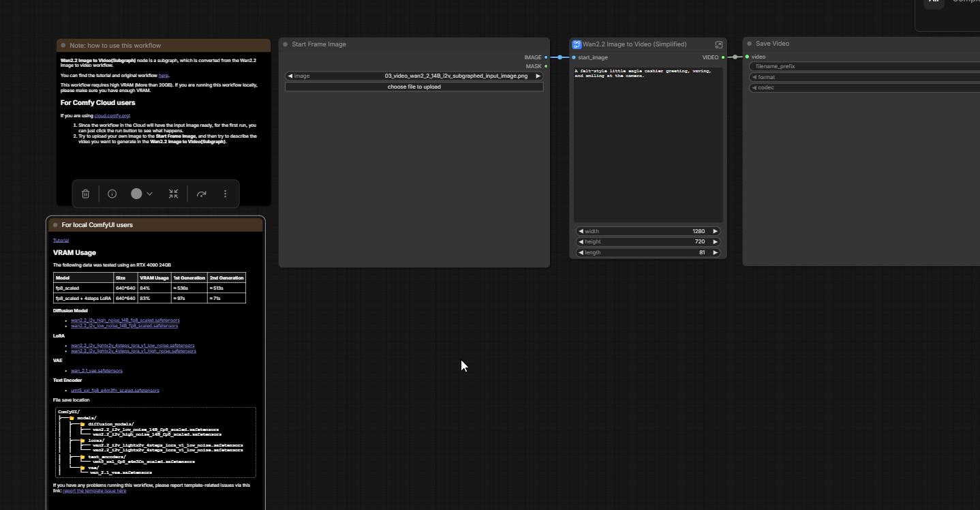Viewport: 980px width, 510px height.
Task: Decrease the height value
Action: [581, 241]
